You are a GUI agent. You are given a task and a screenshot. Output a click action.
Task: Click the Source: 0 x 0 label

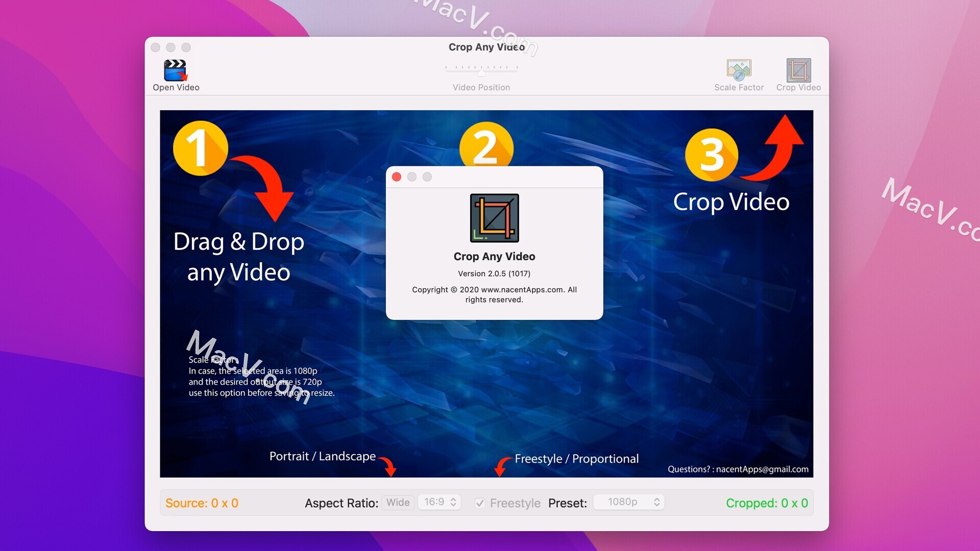point(202,503)
